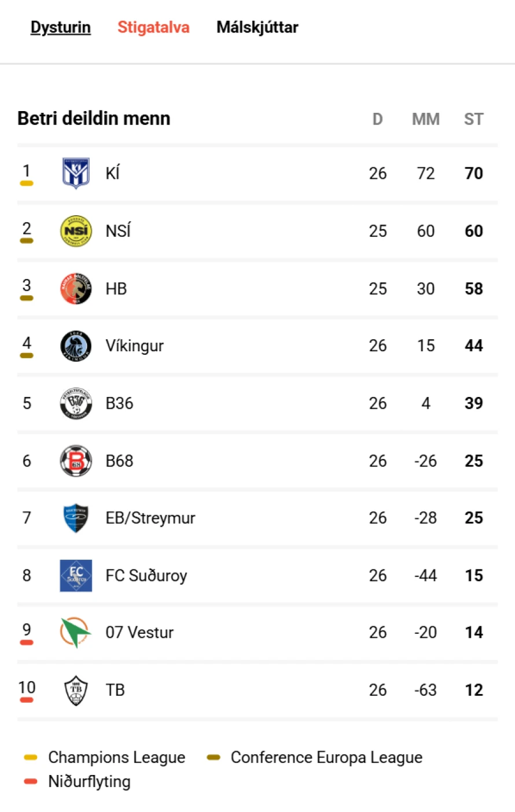
Task: Click the yellow Champions League legend marker
Action: pos(31,758)
